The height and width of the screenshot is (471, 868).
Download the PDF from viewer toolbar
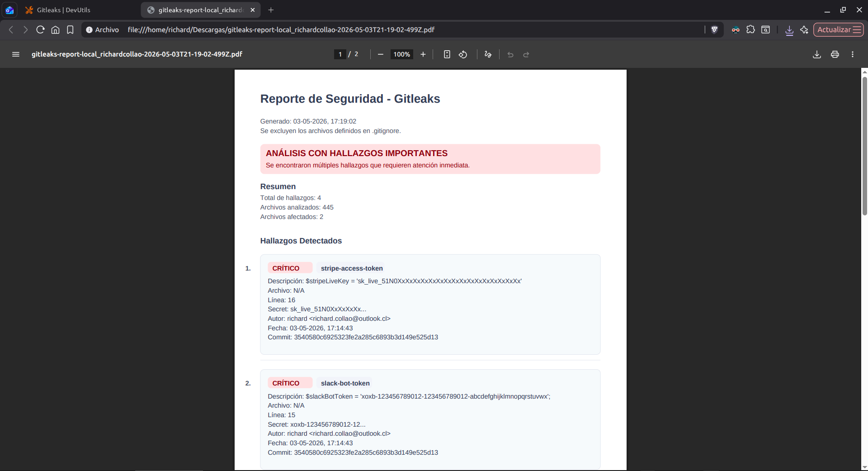(x=817, y=54)
